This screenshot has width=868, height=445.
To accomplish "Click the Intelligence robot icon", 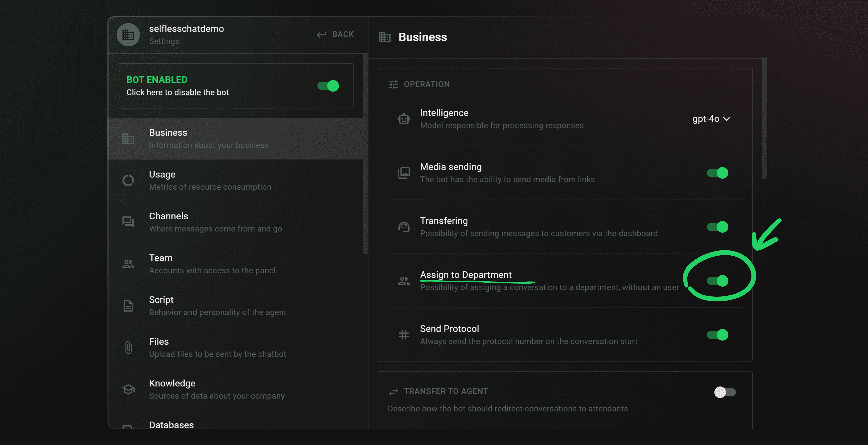I will point(404,119).
